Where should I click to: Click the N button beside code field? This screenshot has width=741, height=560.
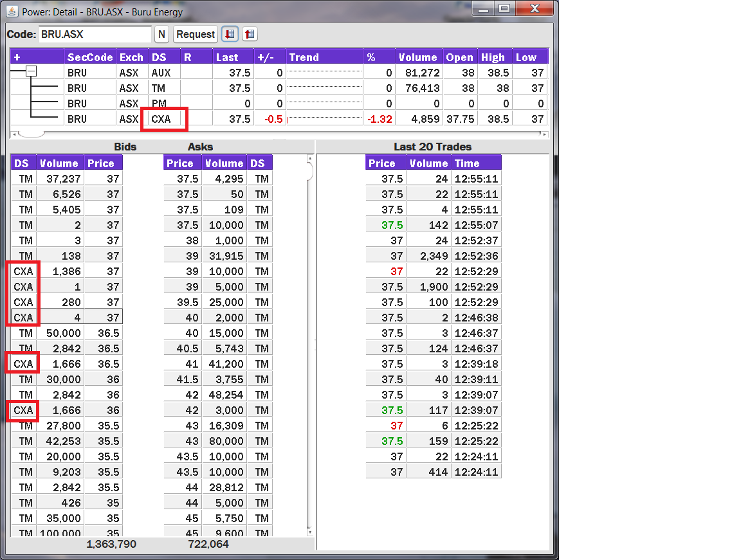click(x=161, y=34)
